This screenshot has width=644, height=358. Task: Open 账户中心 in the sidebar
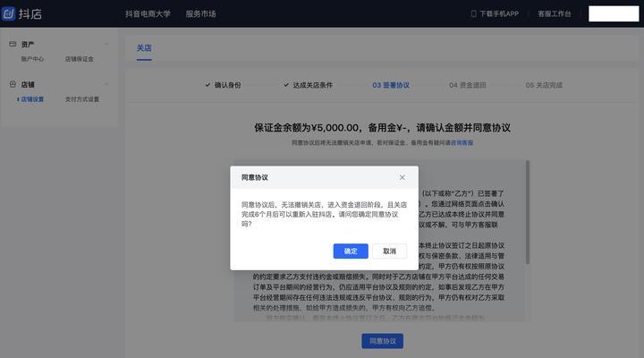[x=33, y=58]
